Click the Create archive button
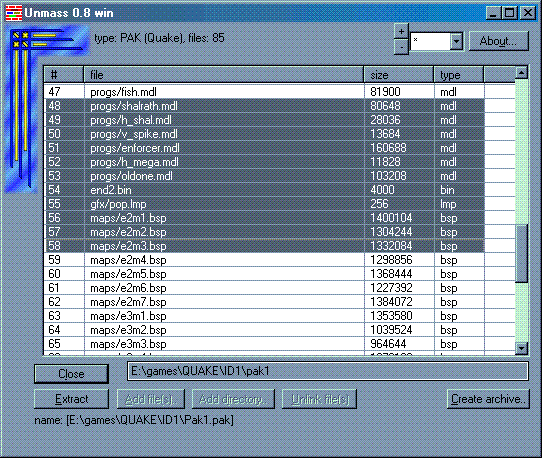The image size is (542, 458). click(488, 399)
